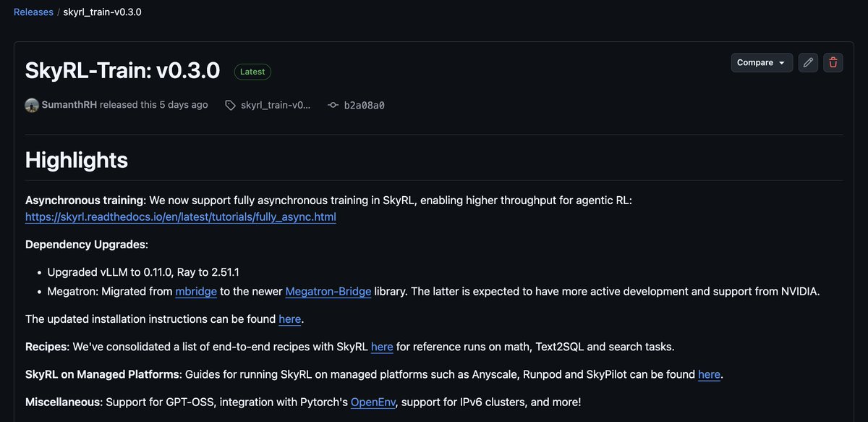Open the skyrl_train-v0… tag link
This screenshot has height=422, width=868.
click(x=276, y=105)
